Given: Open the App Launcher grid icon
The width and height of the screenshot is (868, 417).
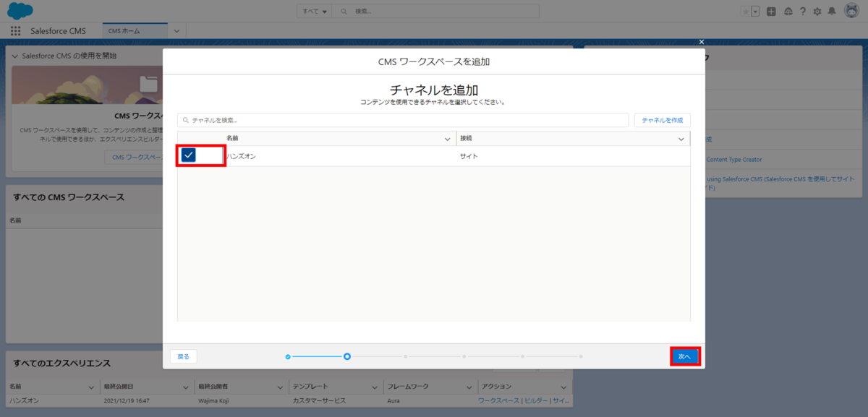Looking at the screenshot, I should [x=16, y=31].
